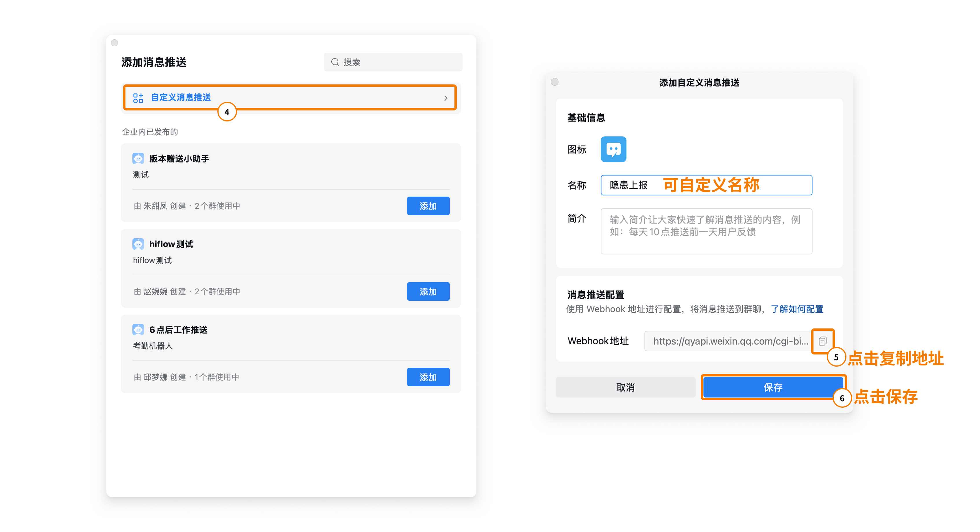Add the 版本赠送小助手 push

pyautogui.click(x=428, y=206)
